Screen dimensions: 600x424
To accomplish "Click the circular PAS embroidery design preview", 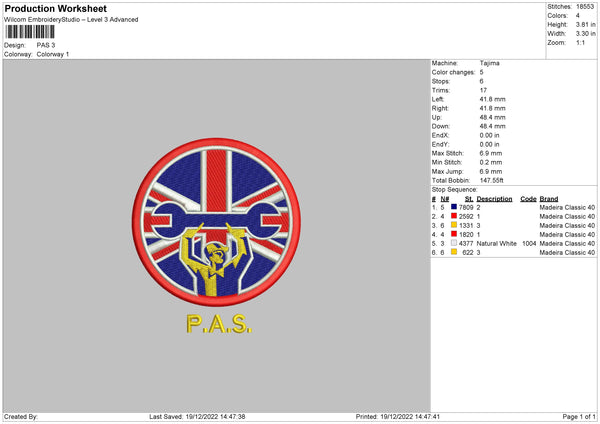I will 216,222.
